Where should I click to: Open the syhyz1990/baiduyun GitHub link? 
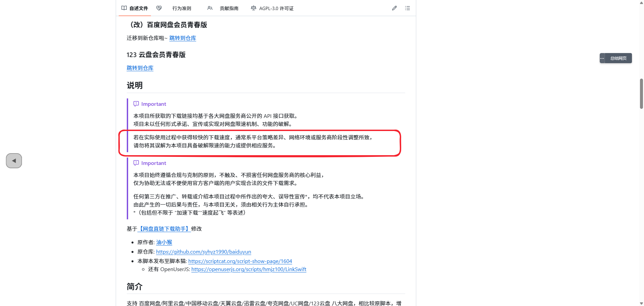click(203, 252)
